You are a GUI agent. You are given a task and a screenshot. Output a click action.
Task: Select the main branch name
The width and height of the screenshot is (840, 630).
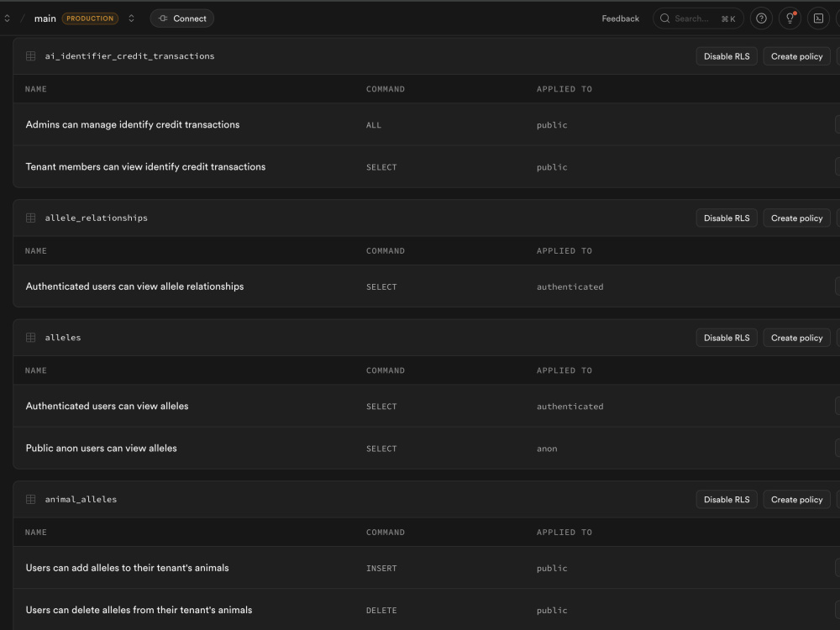coord(45,18)
